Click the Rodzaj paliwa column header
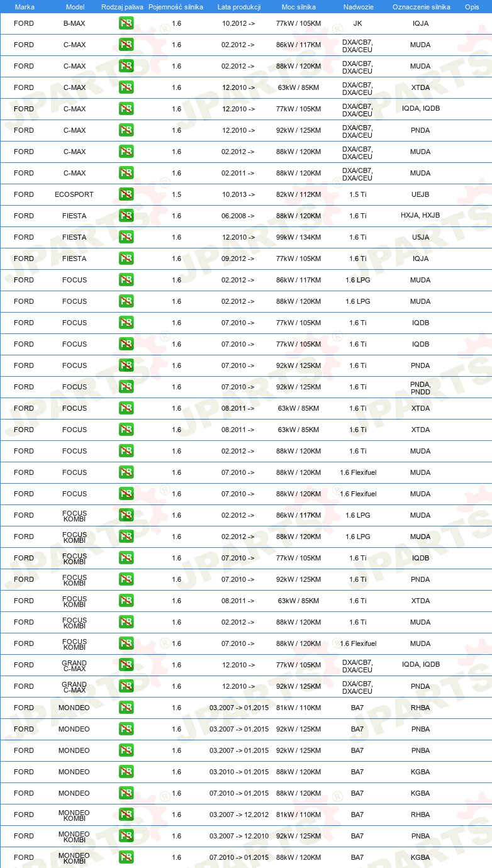 click(x=122, y=7)
